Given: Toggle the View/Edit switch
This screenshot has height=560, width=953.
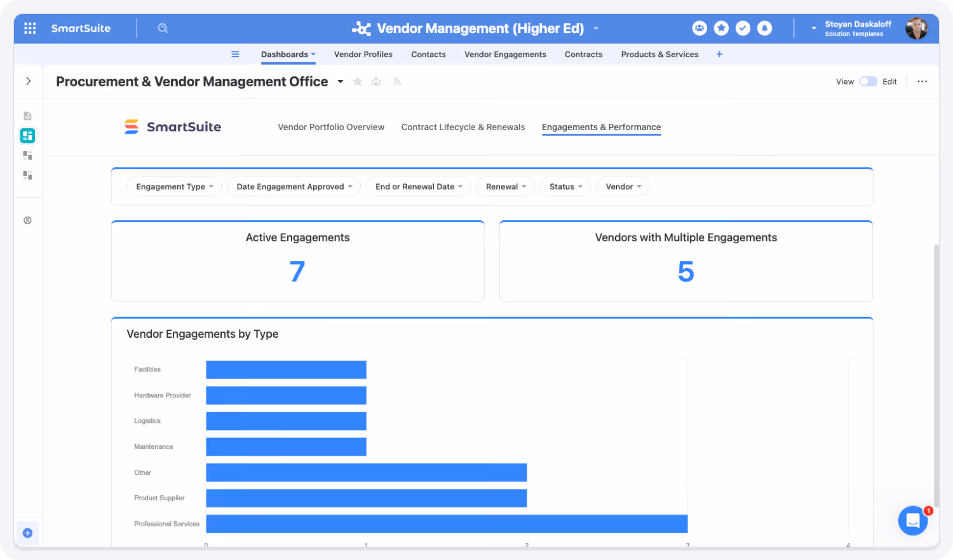Looking at the screenshot, I should [x=868, y=81].
